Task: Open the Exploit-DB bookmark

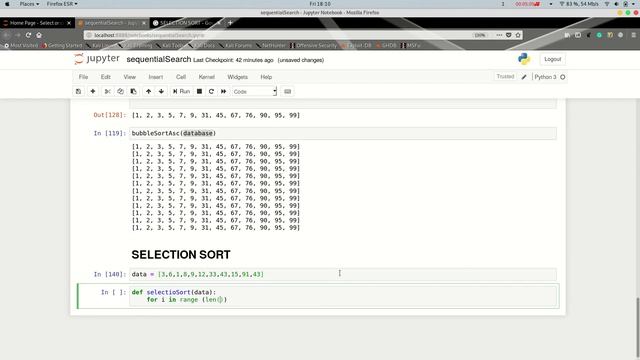Action: [x=356, y=45]
